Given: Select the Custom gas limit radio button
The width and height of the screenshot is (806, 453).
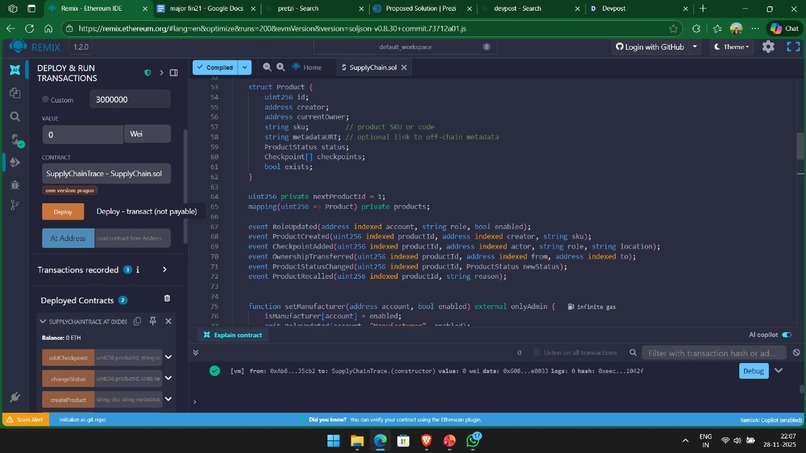Looking at the screenshot, I should [x=45, y=99].
